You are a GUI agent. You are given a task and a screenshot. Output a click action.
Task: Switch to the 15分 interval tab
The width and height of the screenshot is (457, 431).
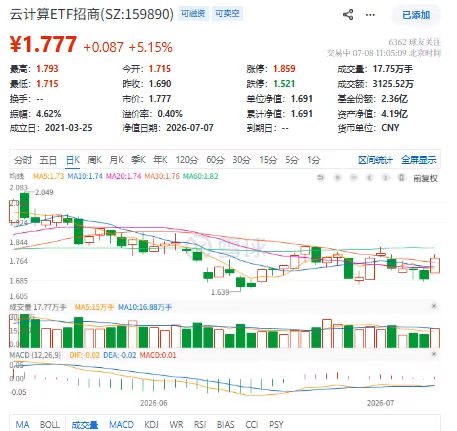268,160
